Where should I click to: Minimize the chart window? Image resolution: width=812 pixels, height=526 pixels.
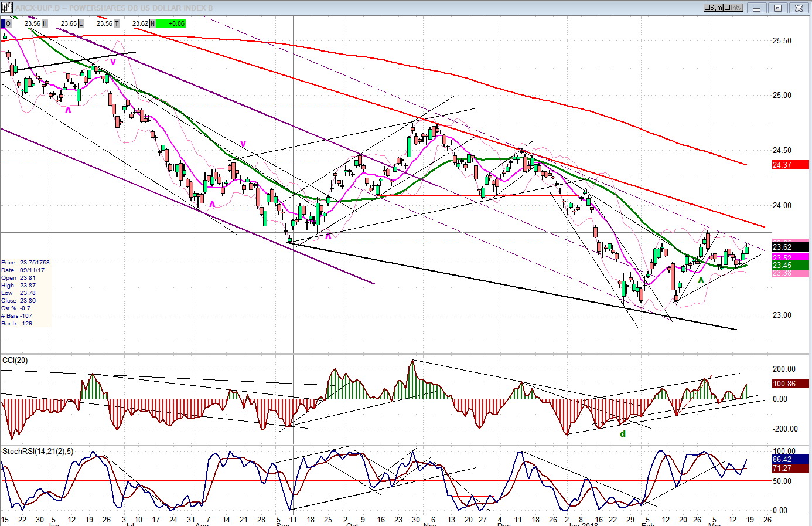[757, 8]
